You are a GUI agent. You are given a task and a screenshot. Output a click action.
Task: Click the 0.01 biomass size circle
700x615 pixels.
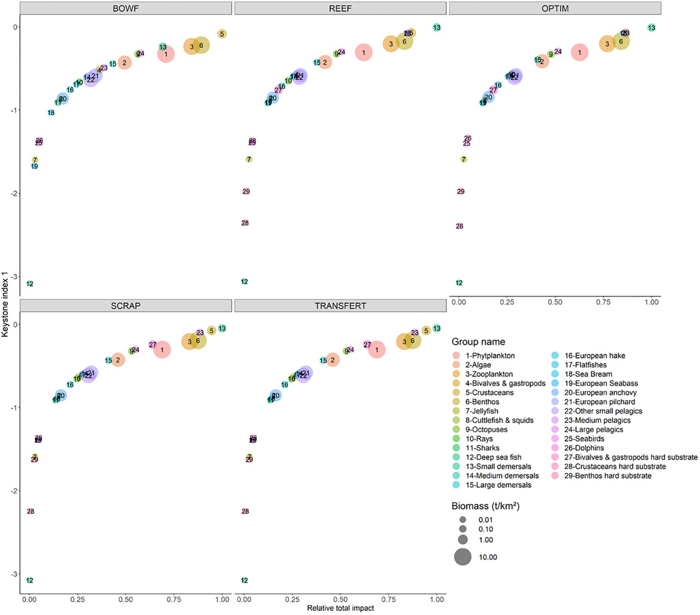(463, 520)
